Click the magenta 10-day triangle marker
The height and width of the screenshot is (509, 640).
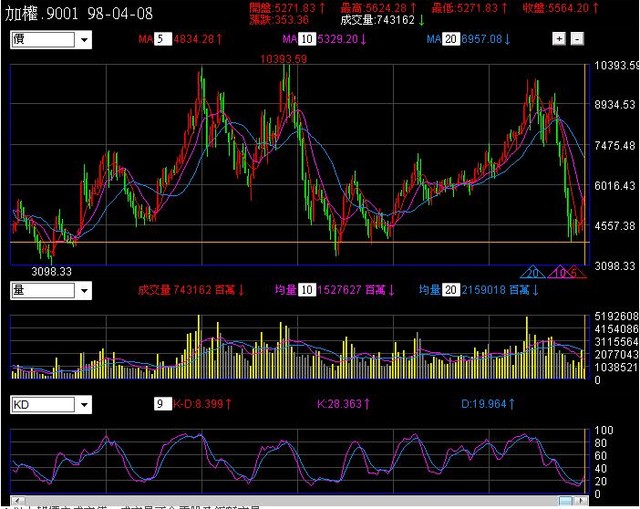[560, 272]
